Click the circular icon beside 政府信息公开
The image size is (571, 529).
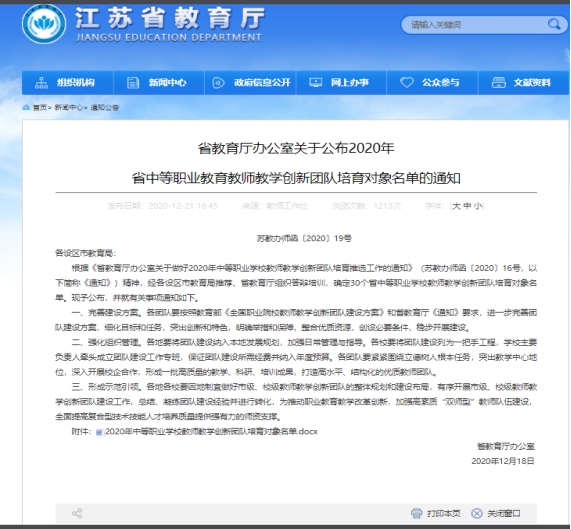(x=218, y=83)
